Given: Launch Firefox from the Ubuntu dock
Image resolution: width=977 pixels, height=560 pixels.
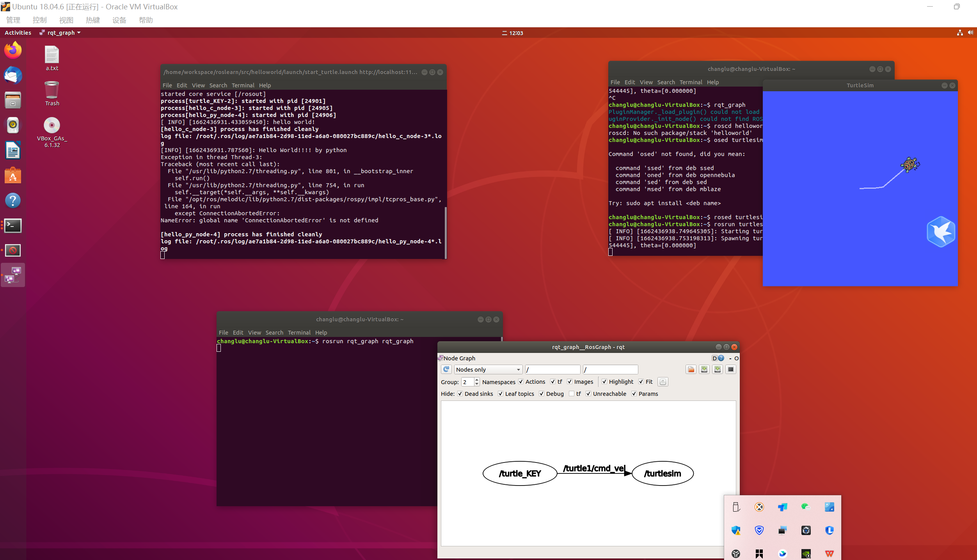Looking at the screenshot, I should point(13,50).
